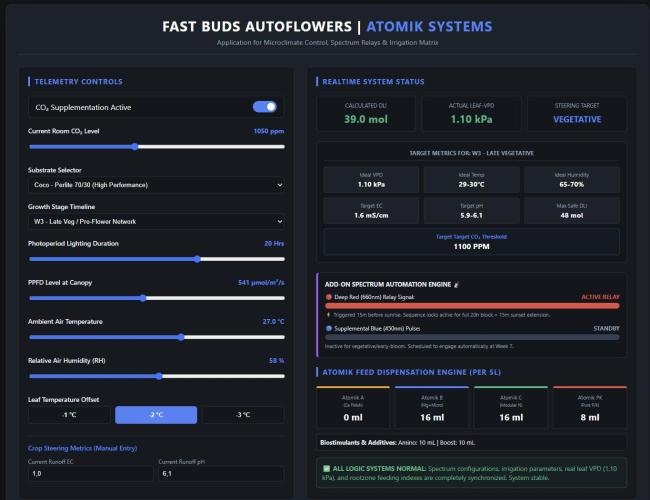
Task: Click the Ideal VPD '1.10 kPa' cell
Action: [371, 180]
